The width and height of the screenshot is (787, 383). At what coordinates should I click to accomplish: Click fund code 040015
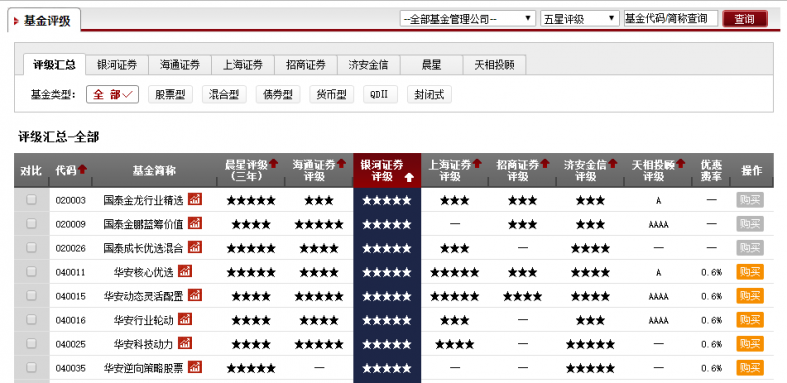71,296
